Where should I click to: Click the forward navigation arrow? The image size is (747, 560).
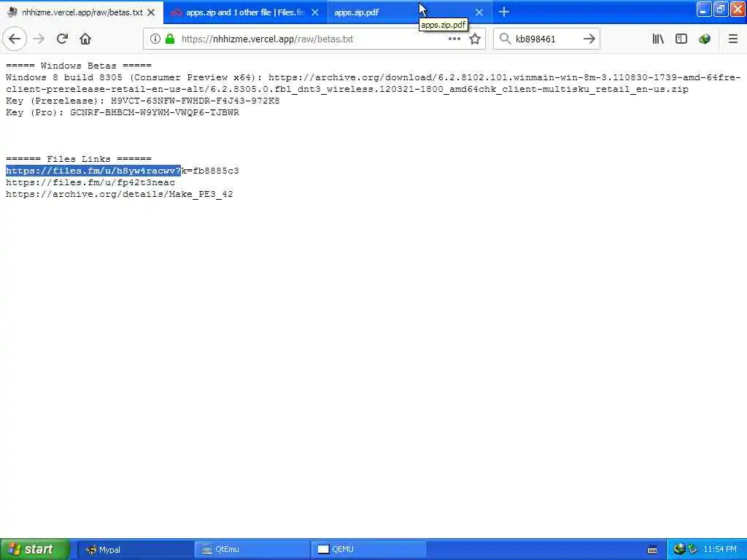point(39,39)
